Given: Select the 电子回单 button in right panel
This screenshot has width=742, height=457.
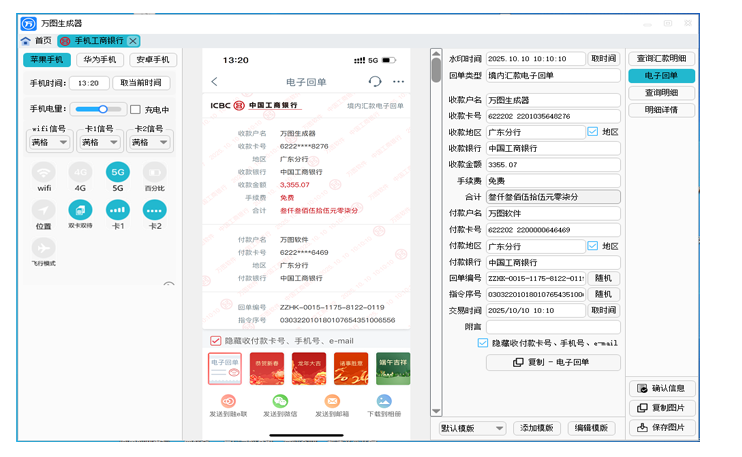Looking at the screenshot, I should (662, 76).
